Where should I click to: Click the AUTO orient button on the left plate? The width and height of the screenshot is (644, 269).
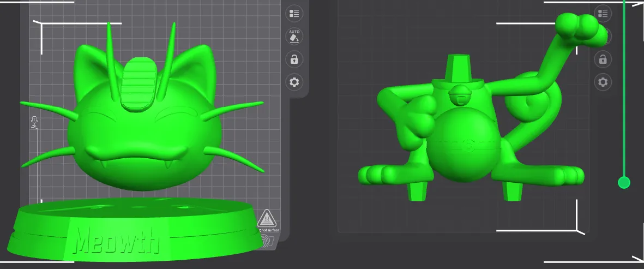[294, 37]
